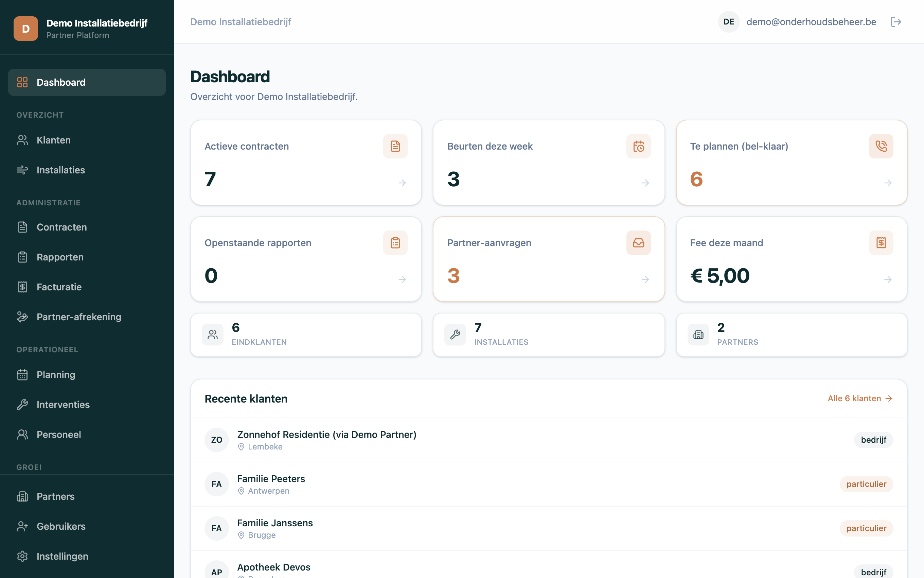The height and width of the screenshot is (578, 924).
Task: Open Zonnehof Residentie (via Demo Partner) row
Action: click(549, 440)
